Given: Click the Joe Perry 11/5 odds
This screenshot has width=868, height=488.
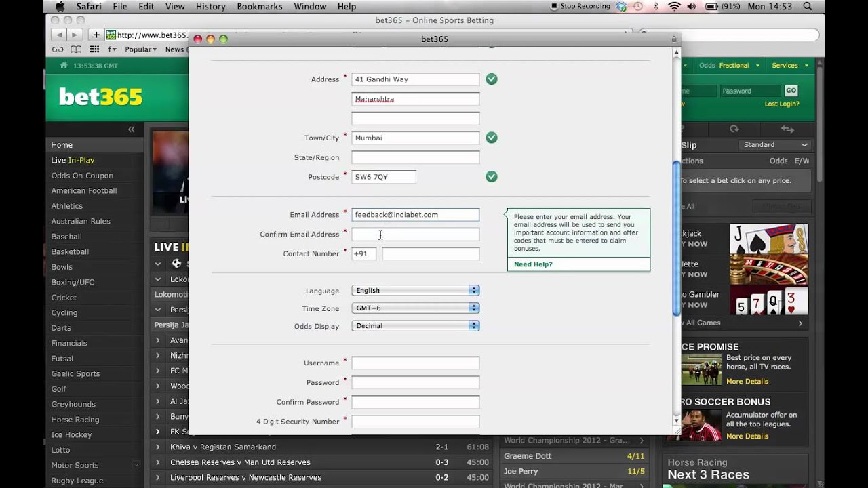Looking at the screenshot, I should coord(635,472).
